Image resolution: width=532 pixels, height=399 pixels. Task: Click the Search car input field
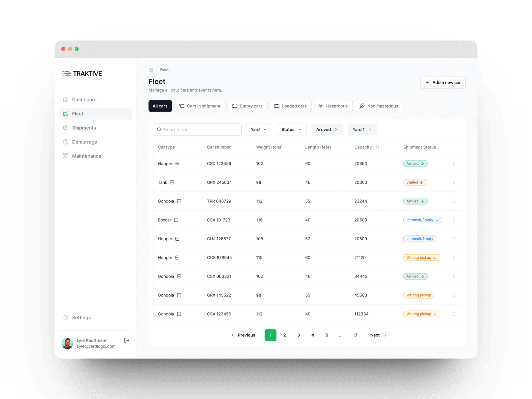[197, 129]
